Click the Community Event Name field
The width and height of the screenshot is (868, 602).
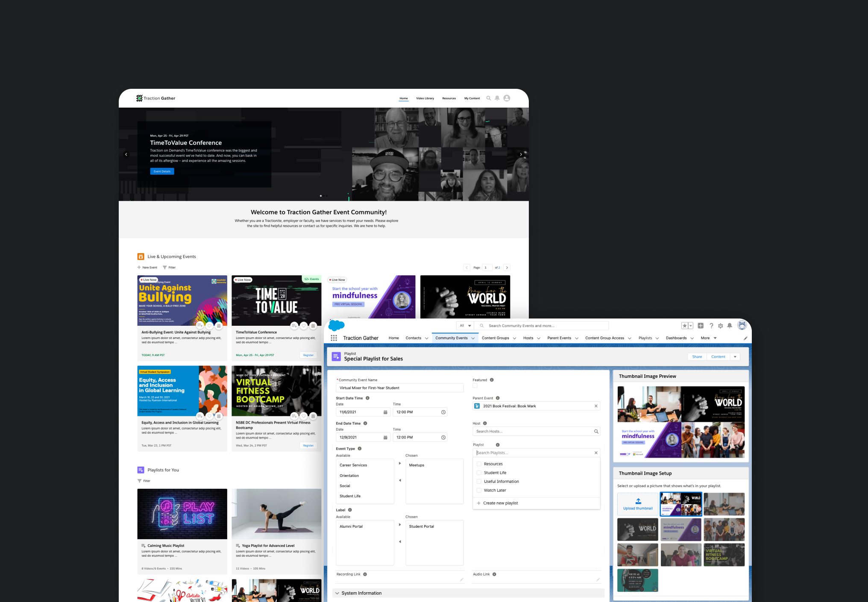pos(400,388)
